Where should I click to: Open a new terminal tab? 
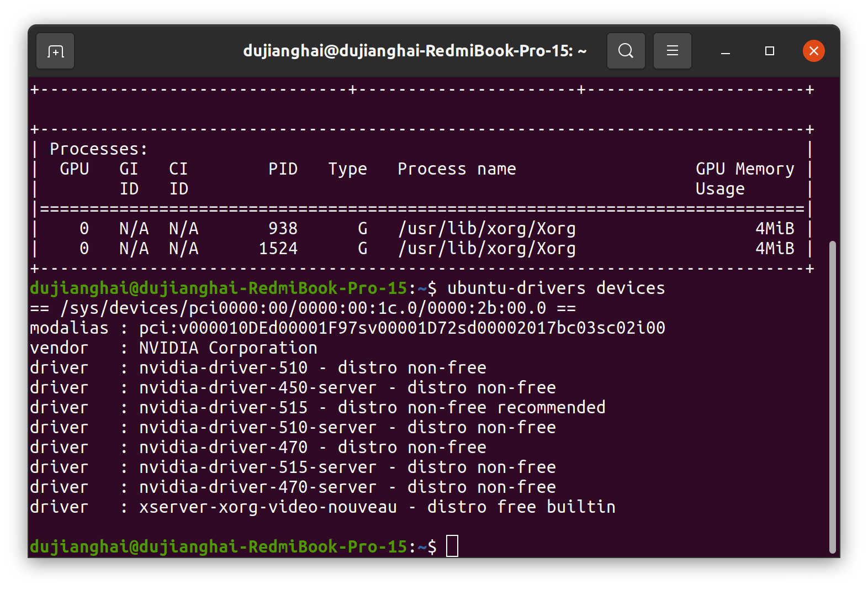[55, 51]
